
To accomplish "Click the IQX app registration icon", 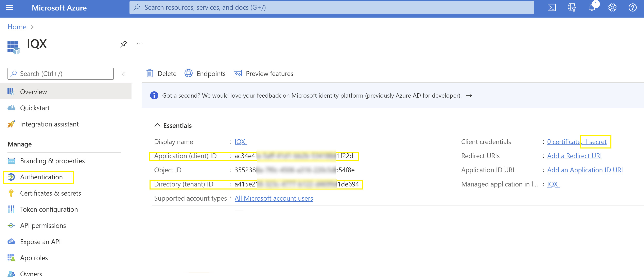I will point(14,47).
